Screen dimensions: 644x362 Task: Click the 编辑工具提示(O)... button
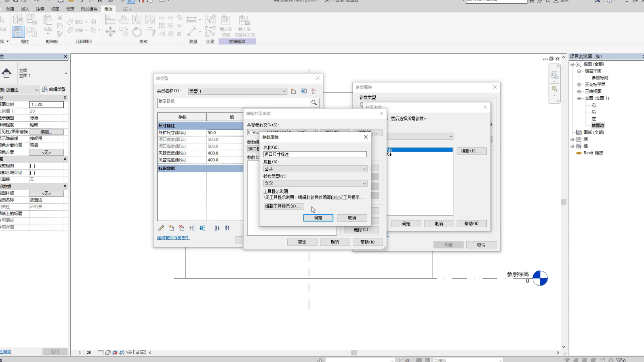[284, 206]
